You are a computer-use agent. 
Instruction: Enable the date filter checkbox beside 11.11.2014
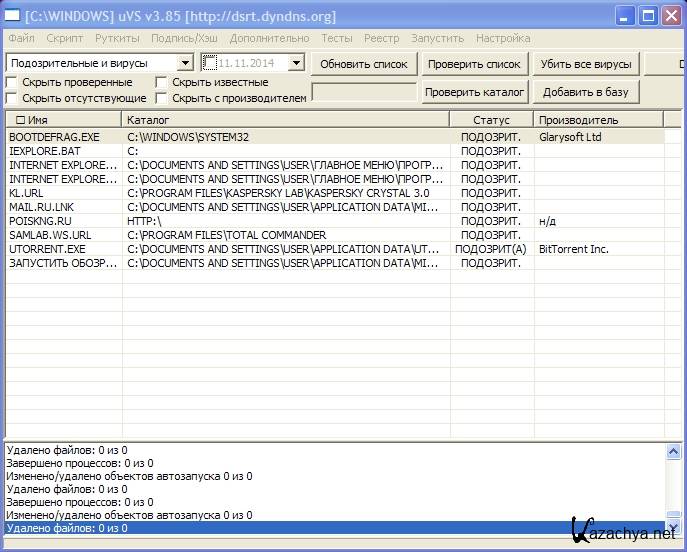(x=210, y=63)
